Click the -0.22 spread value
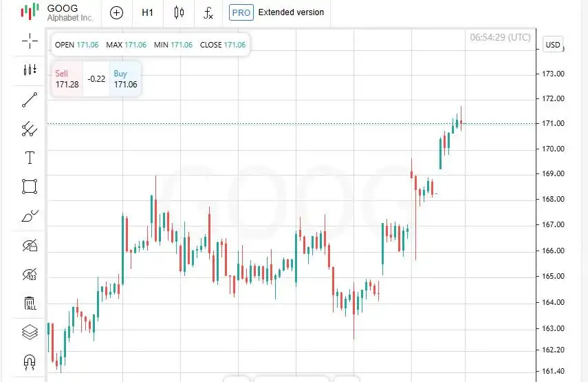Image resolution: width=588 pixels, height=382 pixels. 96,78
